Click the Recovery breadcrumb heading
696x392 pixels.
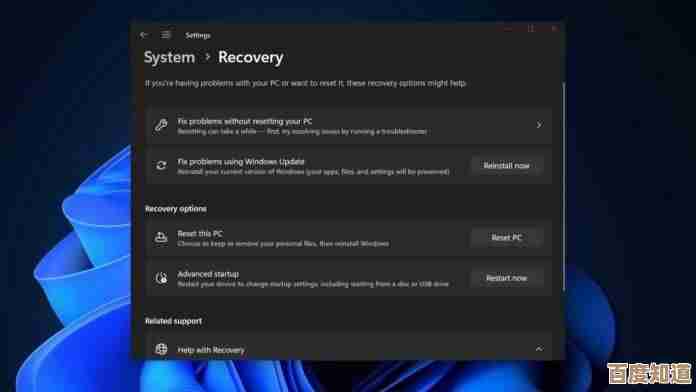click(x=251, y=57)
